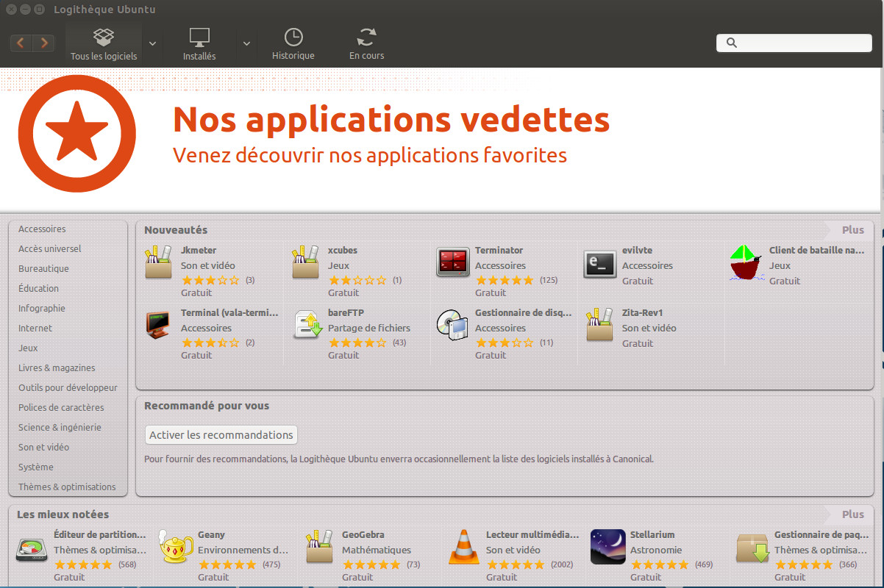Click Activer les recommandations button
Screen dimensions: 884x588
221,435
